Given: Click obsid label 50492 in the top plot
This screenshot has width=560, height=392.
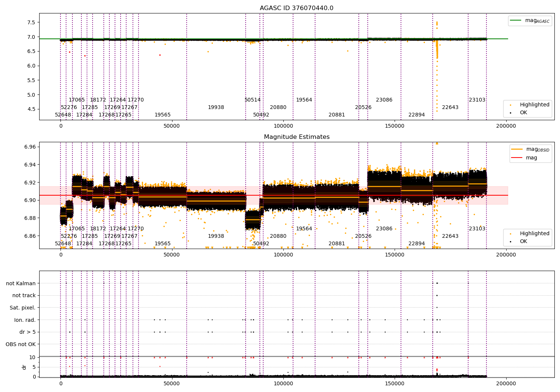Looking at the screenshot, I should 261,115.
